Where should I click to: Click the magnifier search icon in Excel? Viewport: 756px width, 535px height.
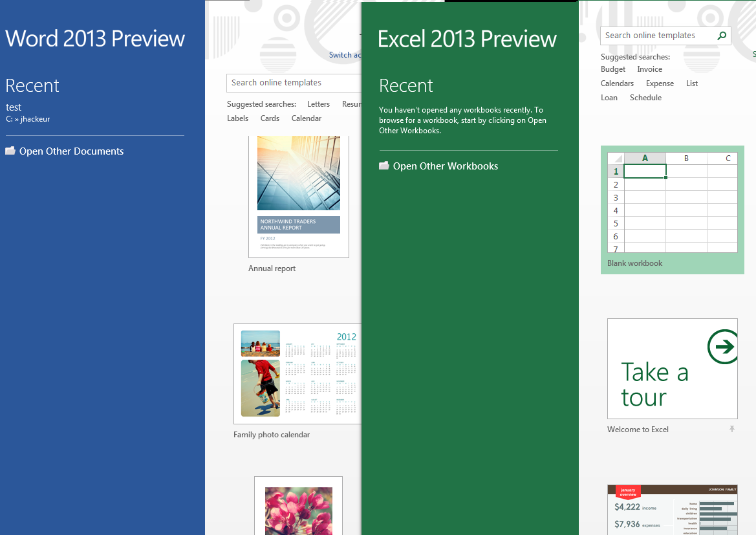pos(722,36)
